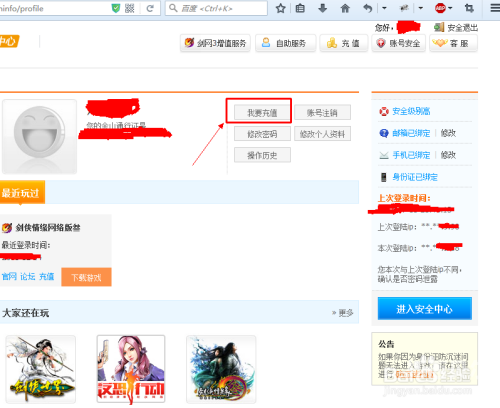Open the 充值 top navigation button
The height and width of the screenshot is (408, 500).
(343, 43)
